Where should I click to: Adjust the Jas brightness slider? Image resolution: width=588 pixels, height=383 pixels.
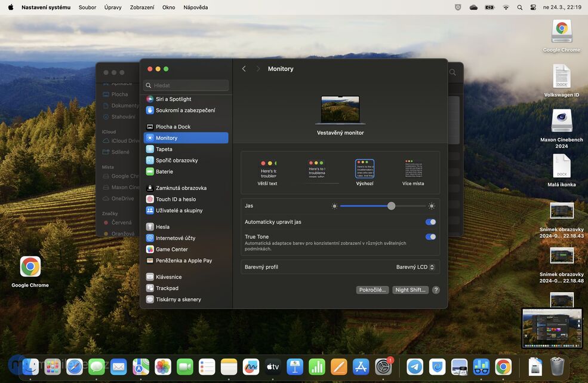click(392, 206)
